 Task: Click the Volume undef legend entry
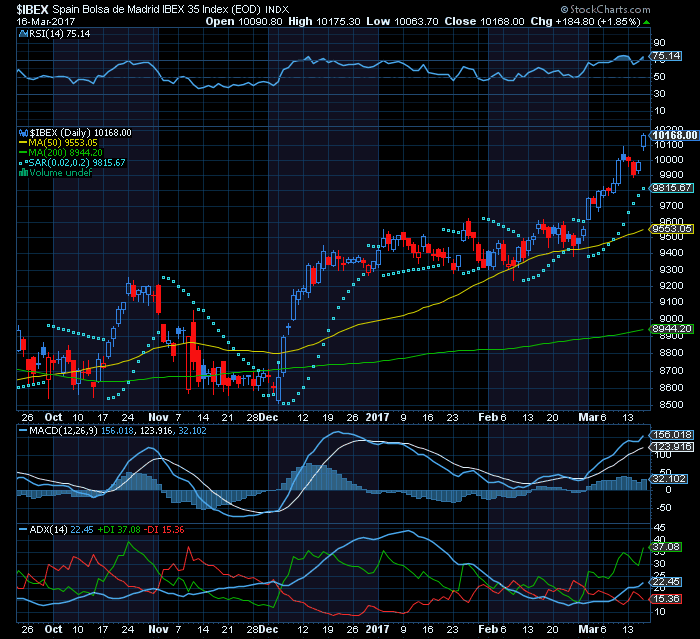(x=55, y=172)
